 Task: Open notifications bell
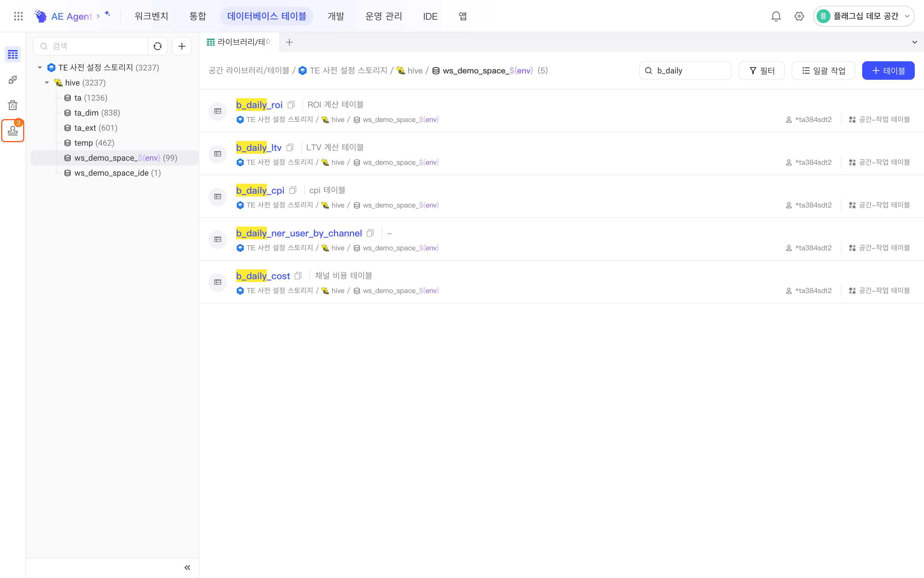point(776,16)
